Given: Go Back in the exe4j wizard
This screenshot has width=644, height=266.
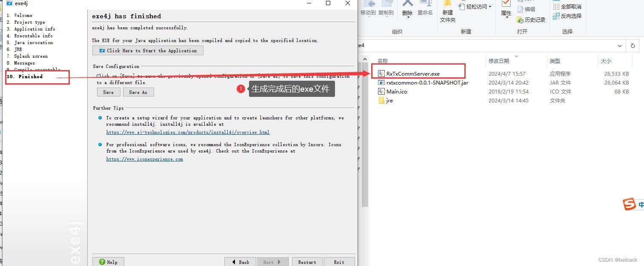Looking at the screenshot, I should (240, 262).
